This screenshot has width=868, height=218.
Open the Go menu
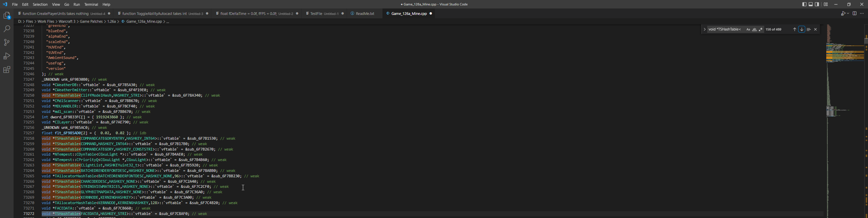(x=66, y=4)
